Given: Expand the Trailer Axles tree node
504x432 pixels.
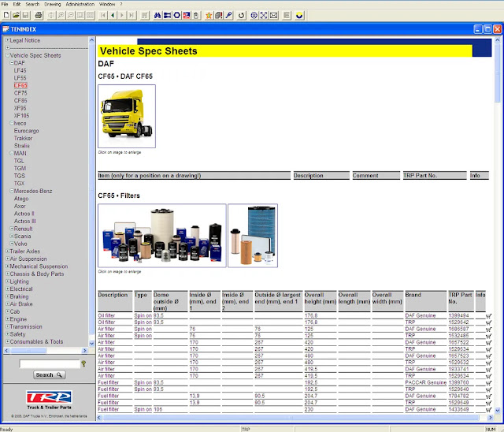Looking at the screenshot, I should tap(7, 251).
